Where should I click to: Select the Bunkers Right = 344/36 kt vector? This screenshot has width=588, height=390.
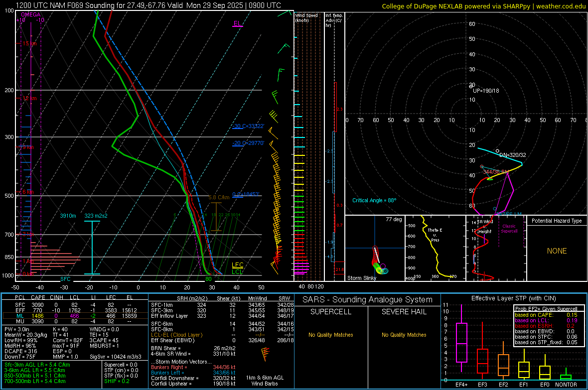click(x=193, y=367)
